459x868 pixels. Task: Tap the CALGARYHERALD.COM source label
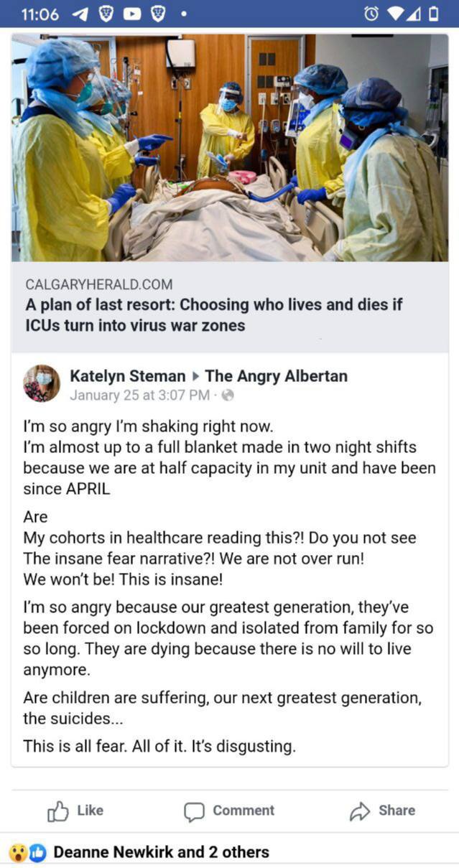point(98,284)
